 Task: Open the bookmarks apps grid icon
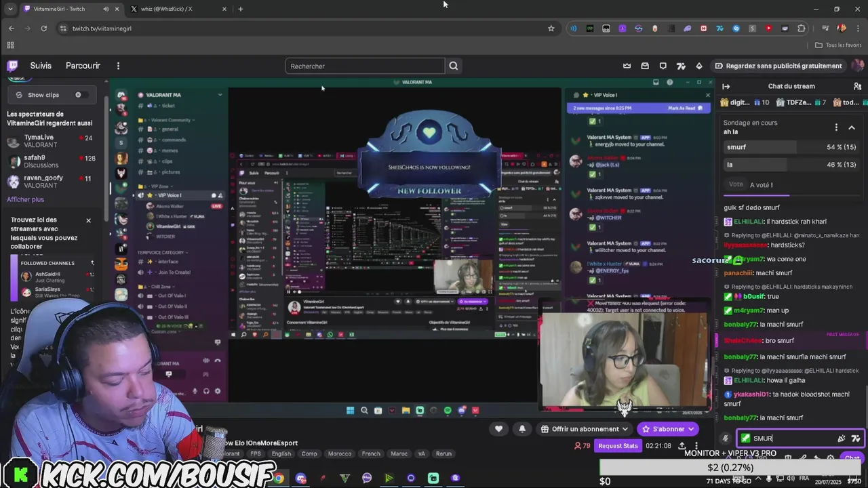pyautogui.click(x=10, y=45)
